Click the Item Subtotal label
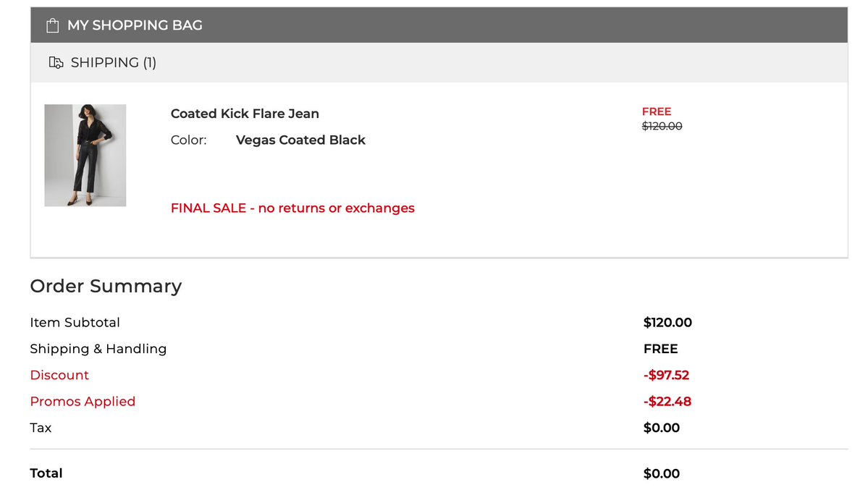 pos(75,323)
